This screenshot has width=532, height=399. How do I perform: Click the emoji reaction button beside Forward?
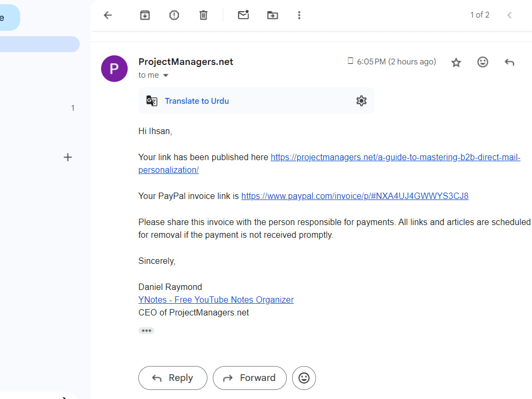pos(304,378)
